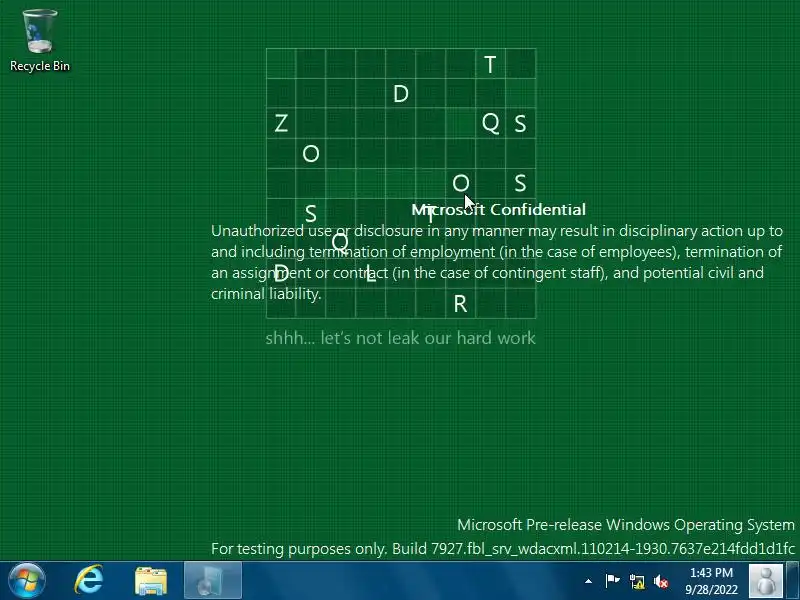Open the user tile on the taskbar
Viewport: 800px width, 600px height.
[765, 581]
